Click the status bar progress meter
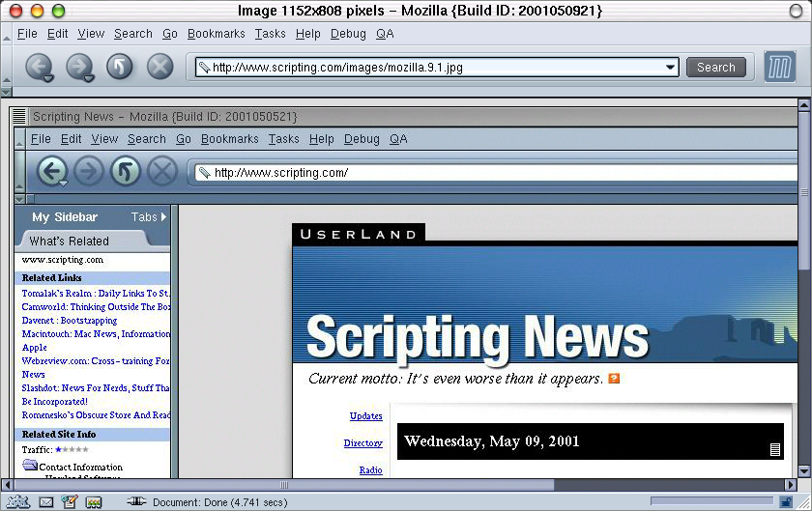The width and height of the screenshot is (812, 511). tap(711, 500)
